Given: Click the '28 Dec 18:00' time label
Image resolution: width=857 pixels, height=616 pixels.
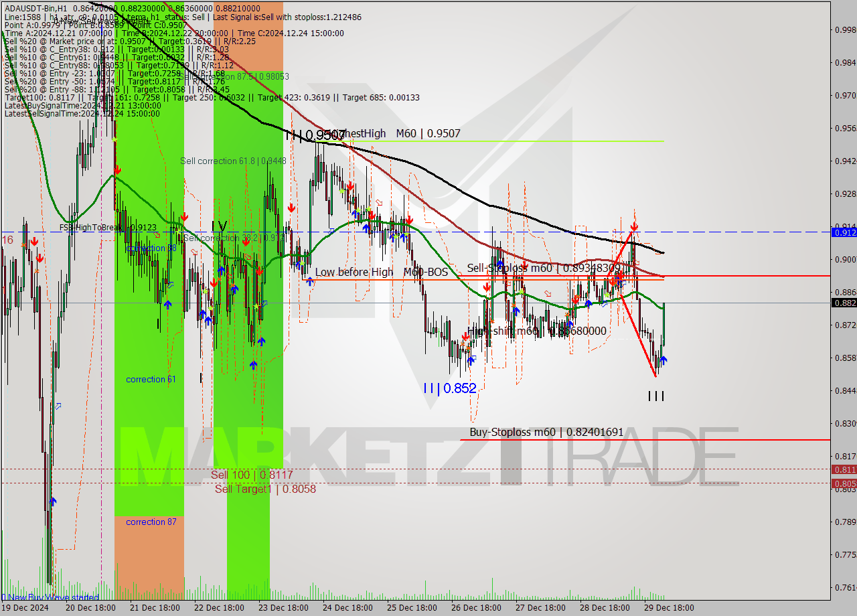Looking at the screenshot, I should point(604,608).
